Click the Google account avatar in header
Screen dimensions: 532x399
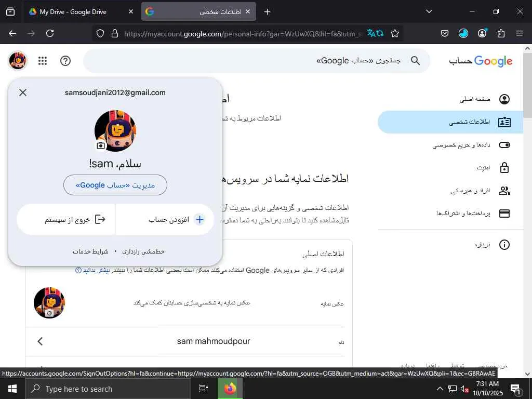click(x=18, y=61)
